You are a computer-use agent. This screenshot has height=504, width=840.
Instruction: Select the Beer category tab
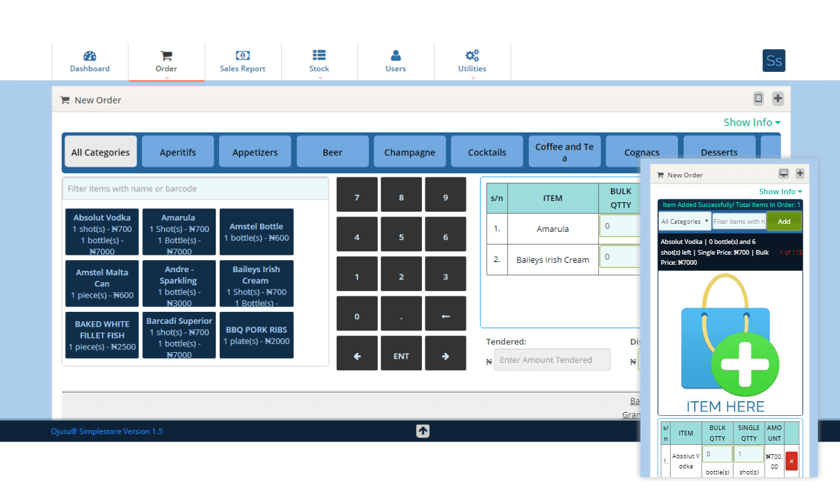[333, 152]
